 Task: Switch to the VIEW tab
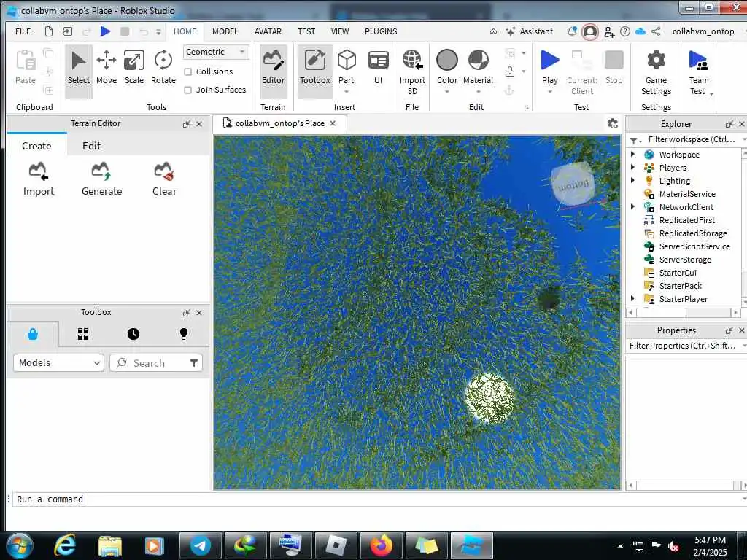[x=340, y=31]
